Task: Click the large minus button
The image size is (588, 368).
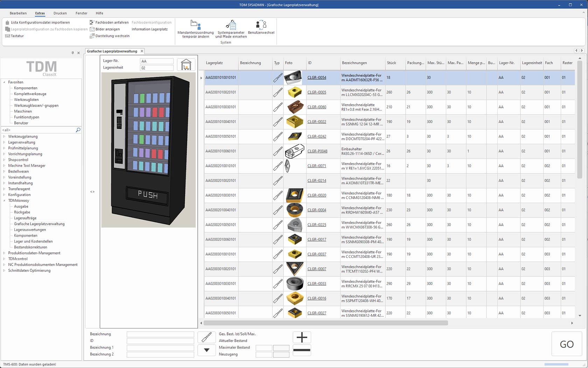Action: click(302, 350)
